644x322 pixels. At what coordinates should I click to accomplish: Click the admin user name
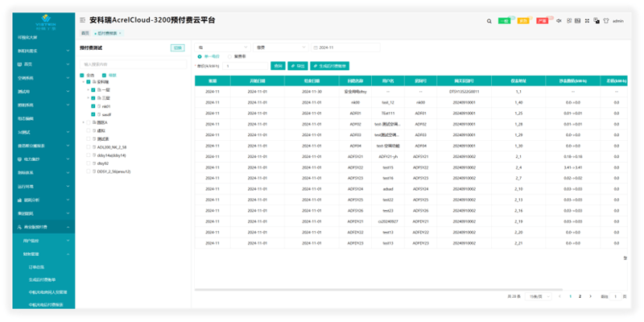coord(618,21)
